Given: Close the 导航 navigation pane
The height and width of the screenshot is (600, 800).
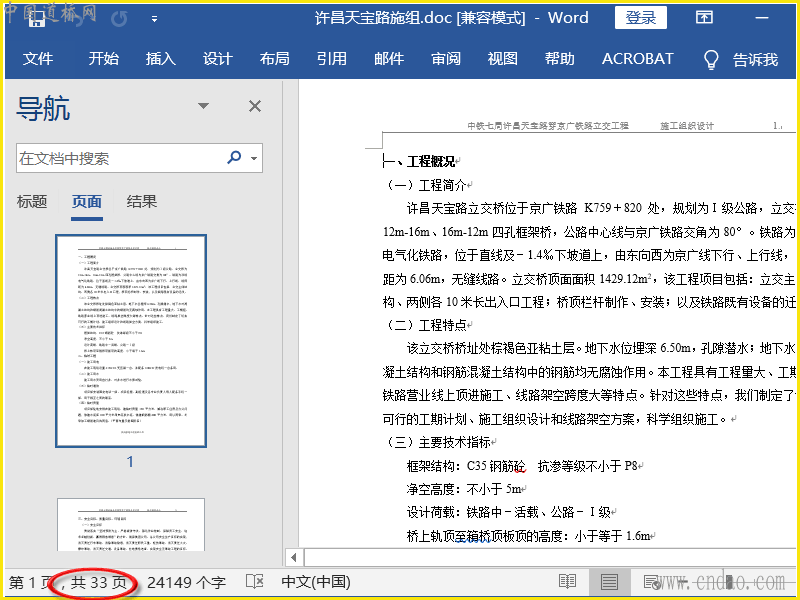Looking at the screenshot, I should (x=255, y=106).
